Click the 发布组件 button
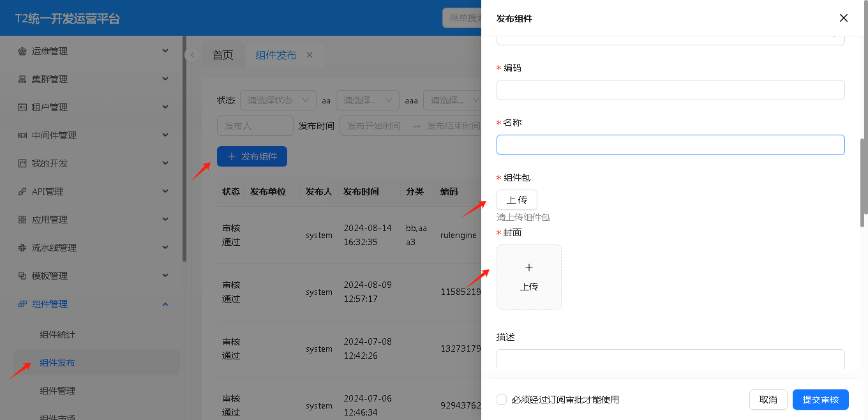The image size is (868, 420). click(252, 156)
